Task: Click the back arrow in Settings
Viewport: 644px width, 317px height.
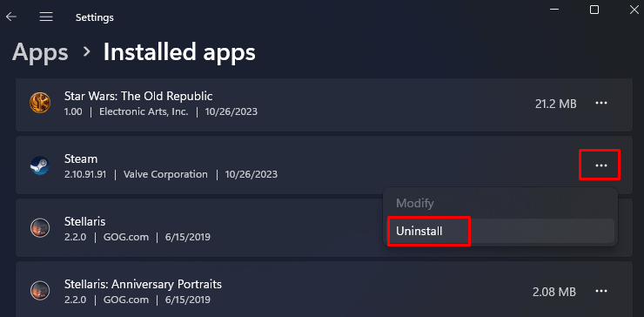Action: tap(11, 17)
